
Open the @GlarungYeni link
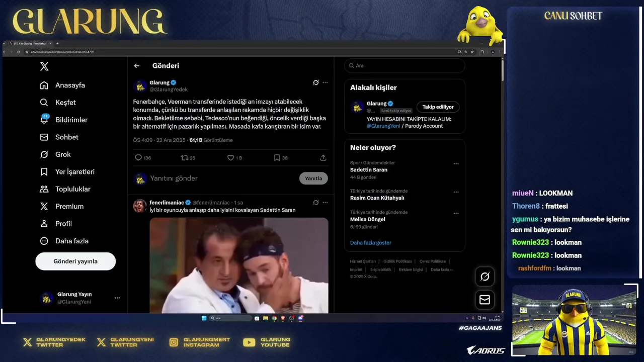click(383, 126)
